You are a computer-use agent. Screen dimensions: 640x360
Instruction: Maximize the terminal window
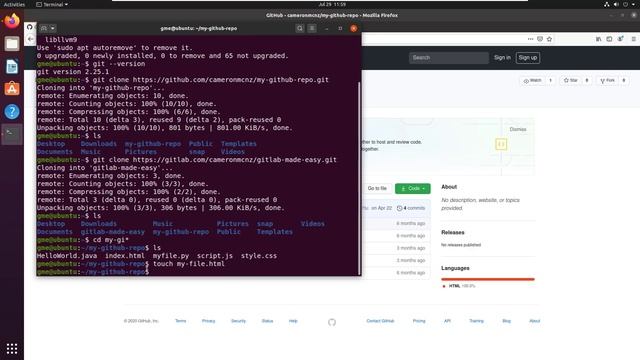pos(340,29)
